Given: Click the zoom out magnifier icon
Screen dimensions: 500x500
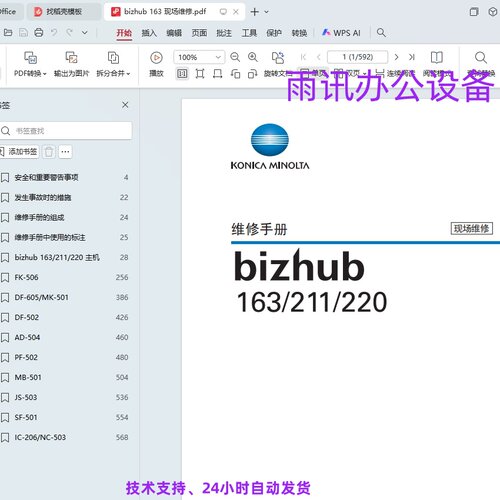Looking at the screenshot, I should (235, 57).
